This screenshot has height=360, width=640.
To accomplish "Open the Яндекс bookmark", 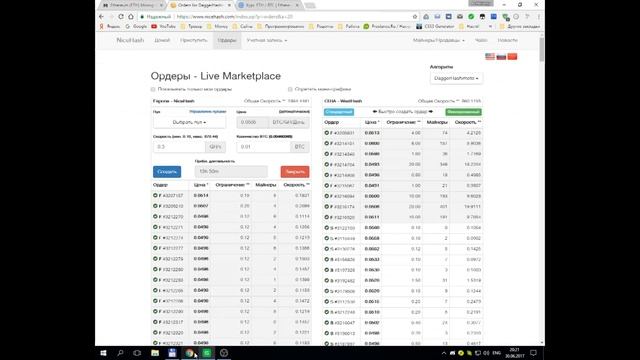I will point(110,26).
